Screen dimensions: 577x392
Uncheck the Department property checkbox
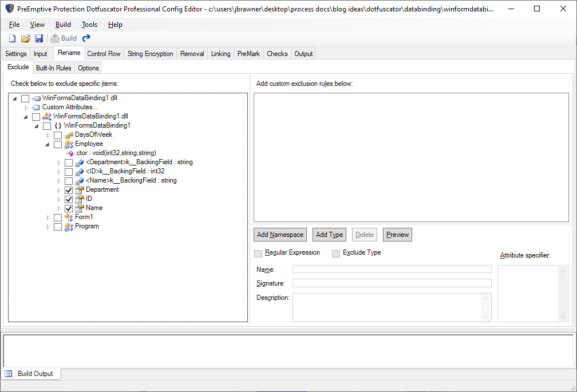[69, 190]
